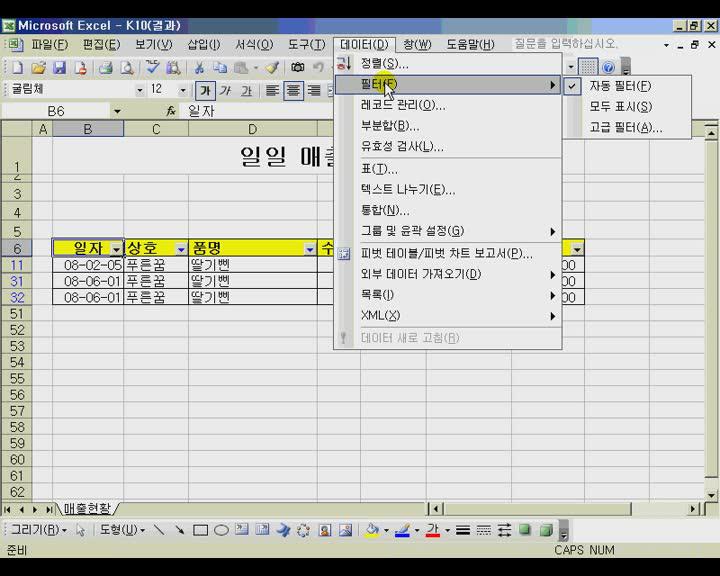Open the 서식(O) menu
Viewport: 720px width, 576px height.
254,45
